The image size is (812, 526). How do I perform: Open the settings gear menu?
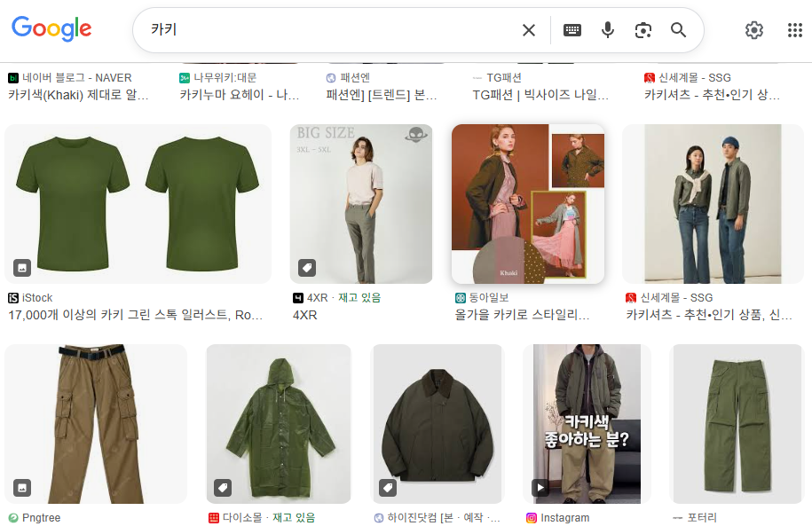754,30
